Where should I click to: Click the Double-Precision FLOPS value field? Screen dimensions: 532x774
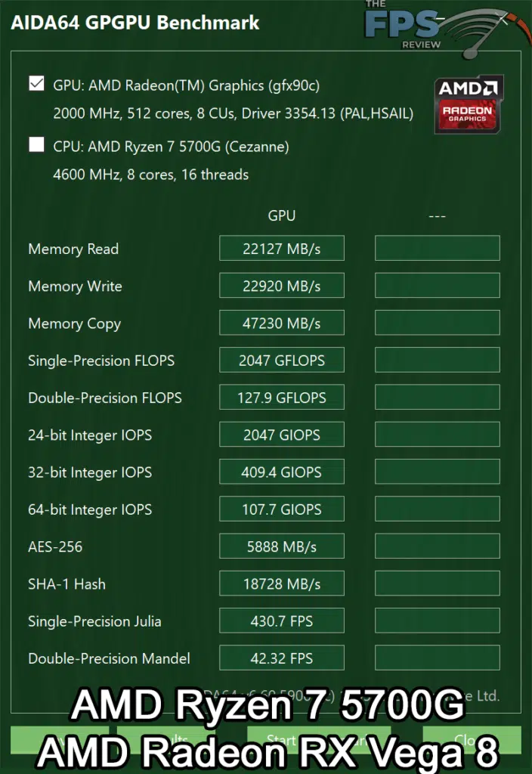point(281,397)
